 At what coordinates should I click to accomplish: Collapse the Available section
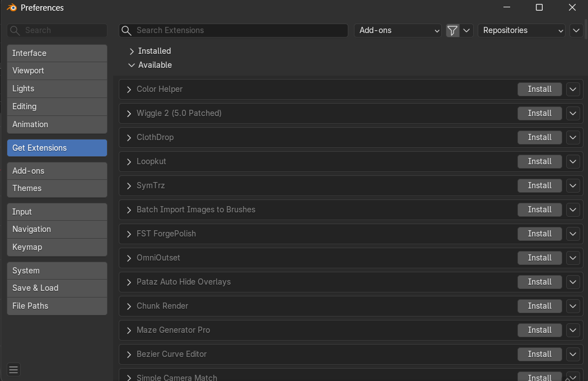132,65
